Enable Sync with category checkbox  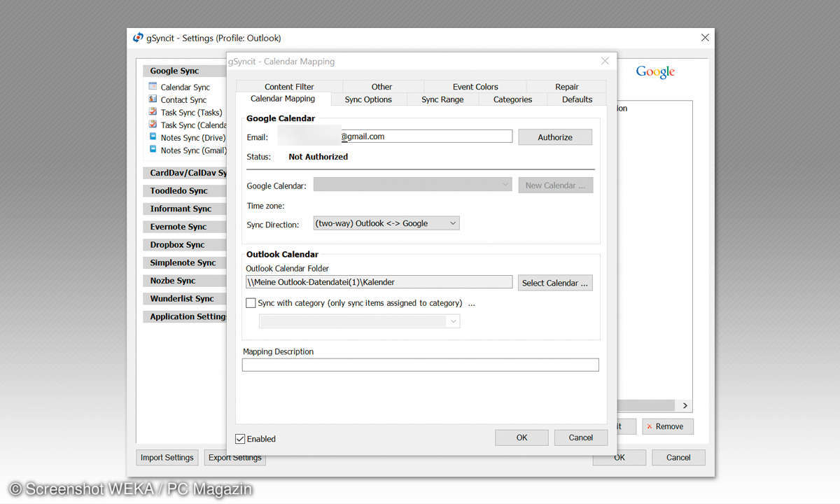[x=251, y=303]
